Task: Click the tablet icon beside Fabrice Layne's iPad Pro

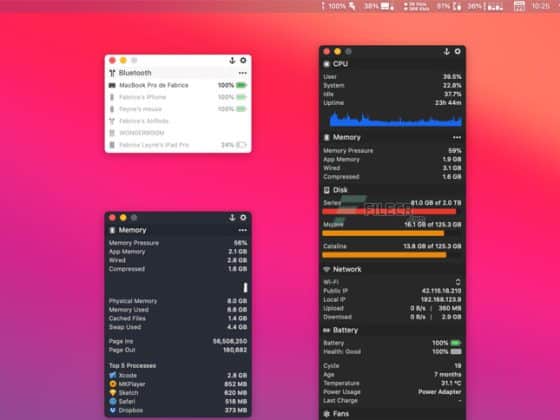Action: pos(112,145)
